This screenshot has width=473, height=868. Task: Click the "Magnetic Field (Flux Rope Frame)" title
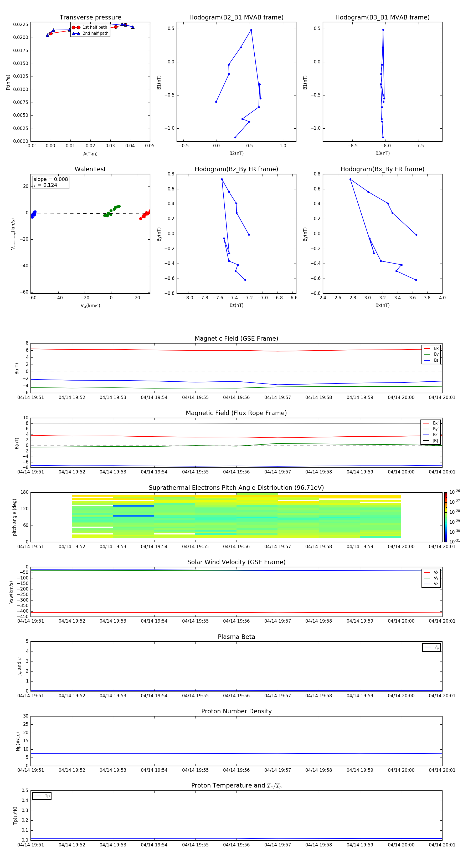[236, 413]
